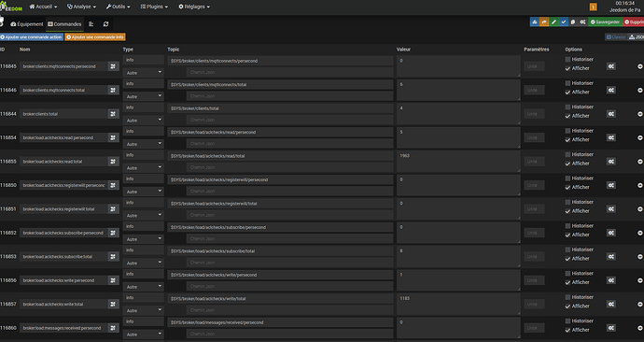Image resolution: width=644 pixels, height=342 pixels.
Task: Uncheck Afficher for command 116845
Action: 567,68
